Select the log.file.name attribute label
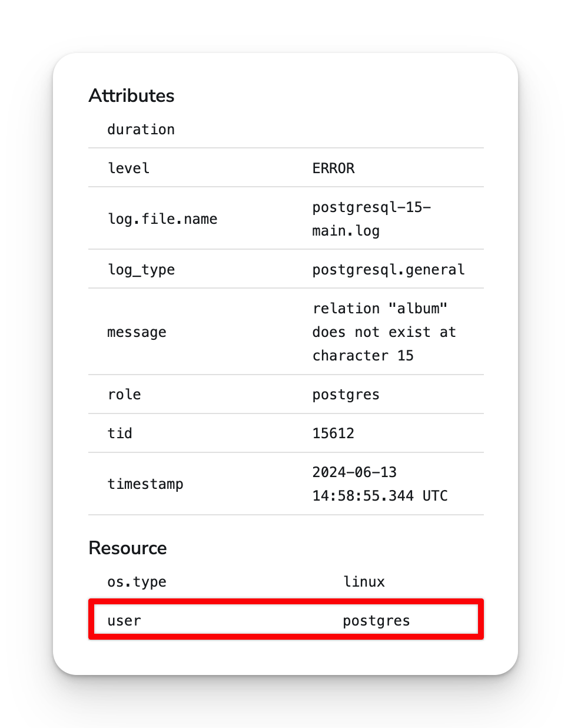This screenshot has width=571, height=728. coord(162,219)
